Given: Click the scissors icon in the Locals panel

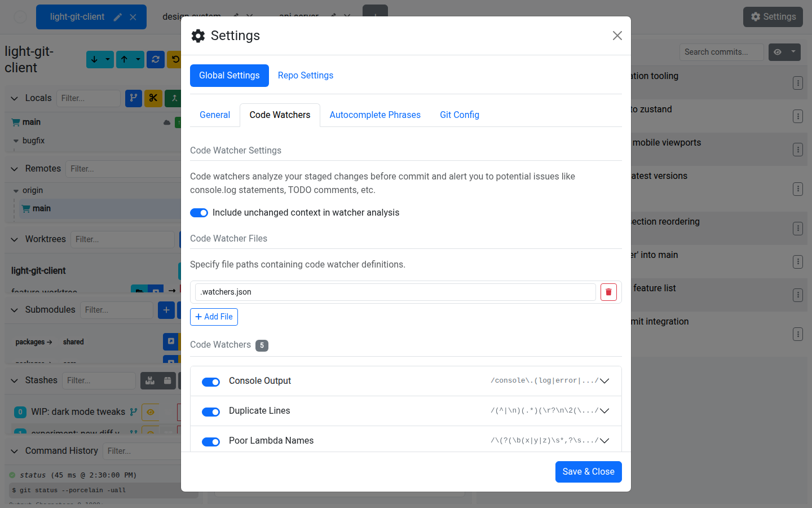Looking at the screenshot, I should 153,98.
